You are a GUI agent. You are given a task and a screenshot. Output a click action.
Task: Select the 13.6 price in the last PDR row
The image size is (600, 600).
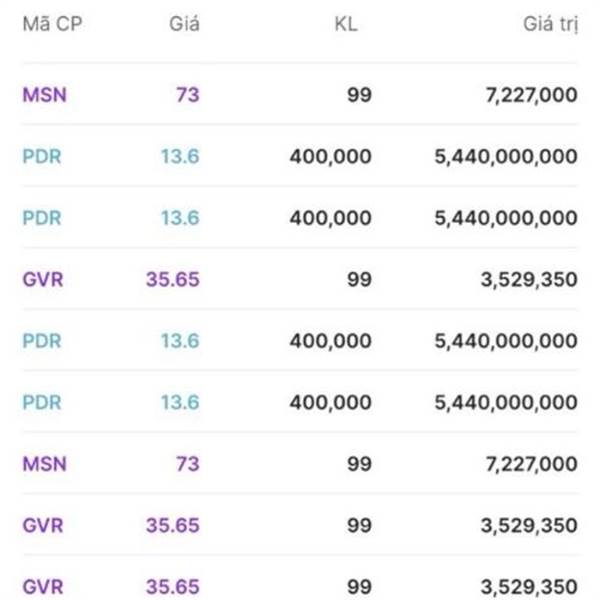coord(180,402)
